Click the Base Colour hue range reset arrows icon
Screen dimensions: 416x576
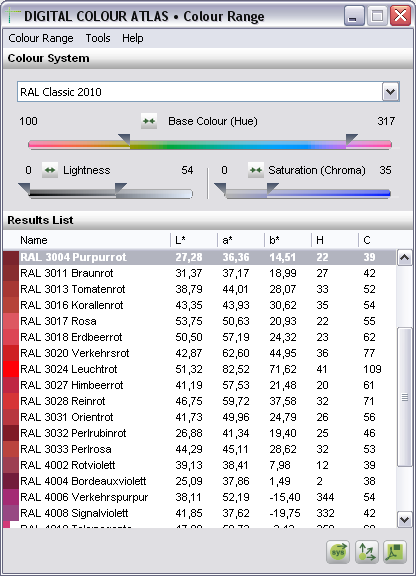tap(149, 121)
